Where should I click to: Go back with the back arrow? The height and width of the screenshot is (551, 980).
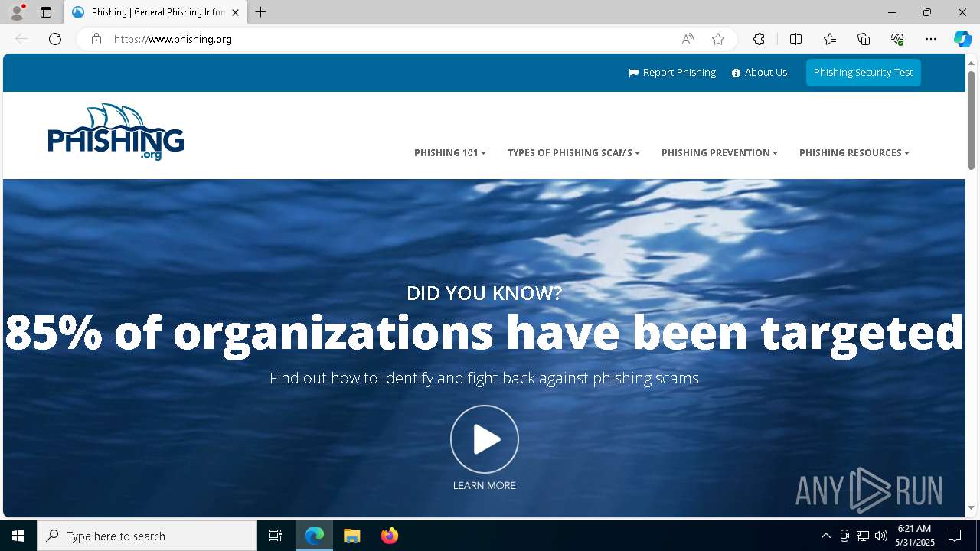tap(21, 39)
